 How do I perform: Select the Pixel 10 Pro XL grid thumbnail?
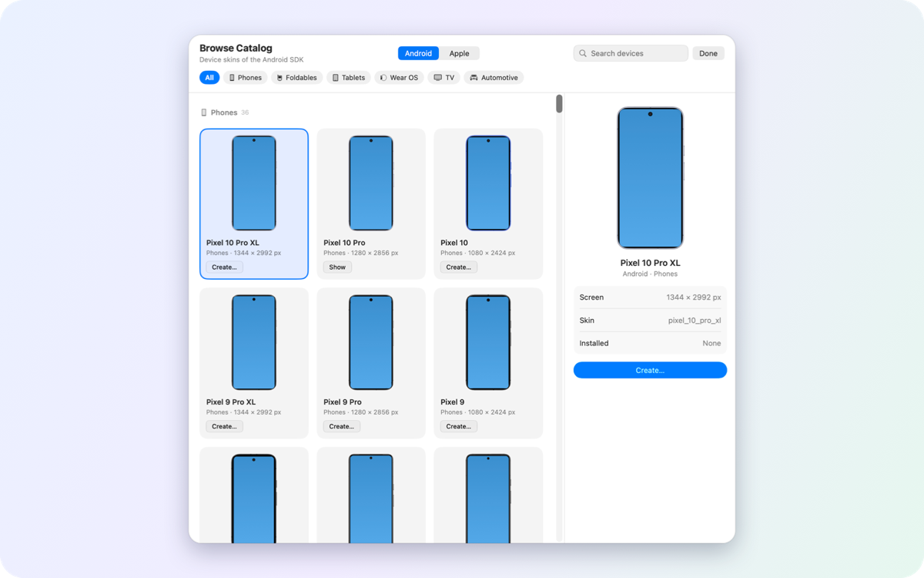pyautogui.click(x=254, y=183)
